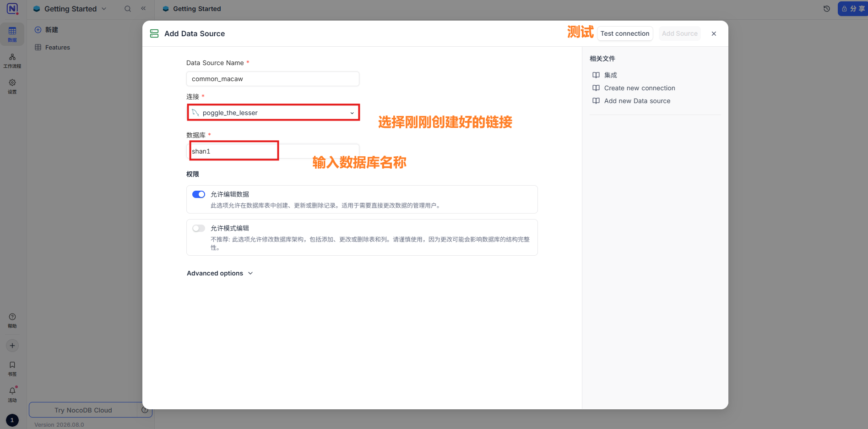
Task: Click the search magnifier icon
Action: (128, 9)
